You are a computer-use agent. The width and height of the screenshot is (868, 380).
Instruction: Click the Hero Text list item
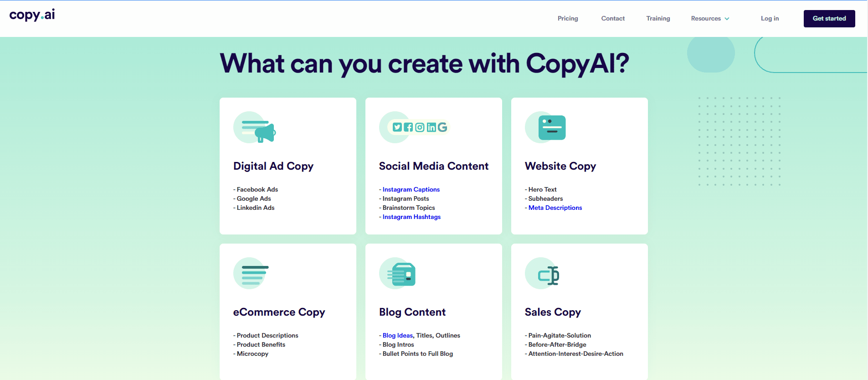pos(541,189)
